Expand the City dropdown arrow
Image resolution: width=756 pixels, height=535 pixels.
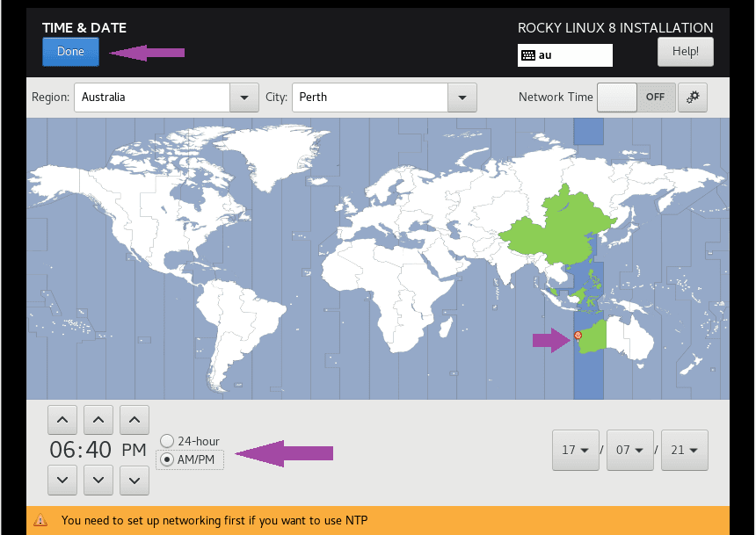(462, 98)
